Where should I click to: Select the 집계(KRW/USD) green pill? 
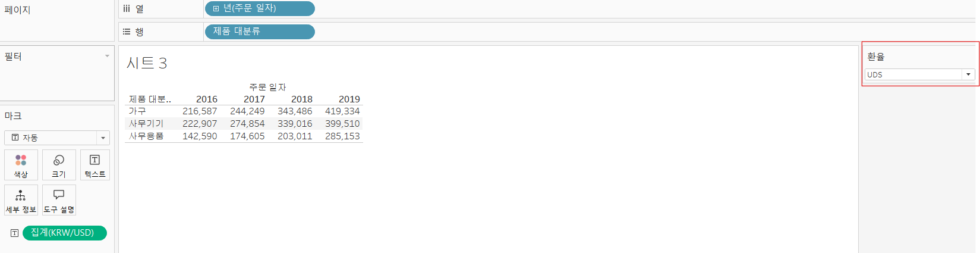tap(65, 233)
